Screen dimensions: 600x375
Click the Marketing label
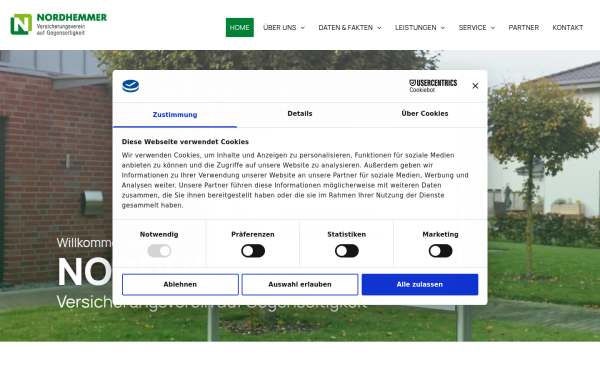(440, 234)
